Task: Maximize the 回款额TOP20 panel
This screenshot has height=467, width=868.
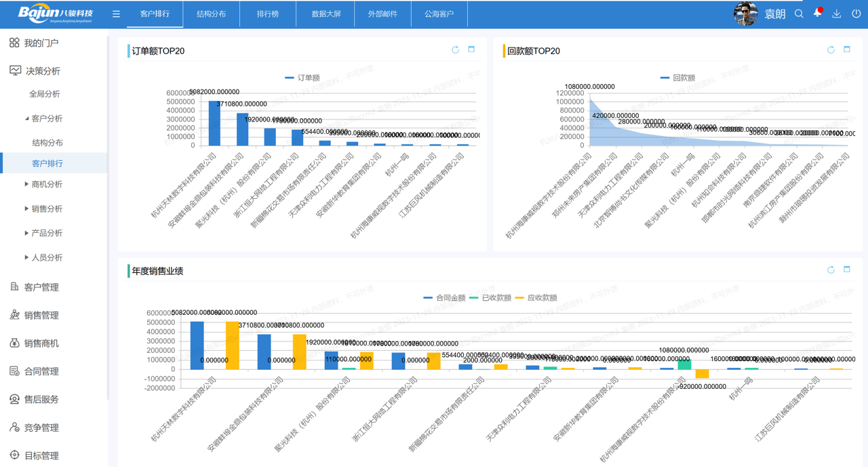Action: click(846, 50)
